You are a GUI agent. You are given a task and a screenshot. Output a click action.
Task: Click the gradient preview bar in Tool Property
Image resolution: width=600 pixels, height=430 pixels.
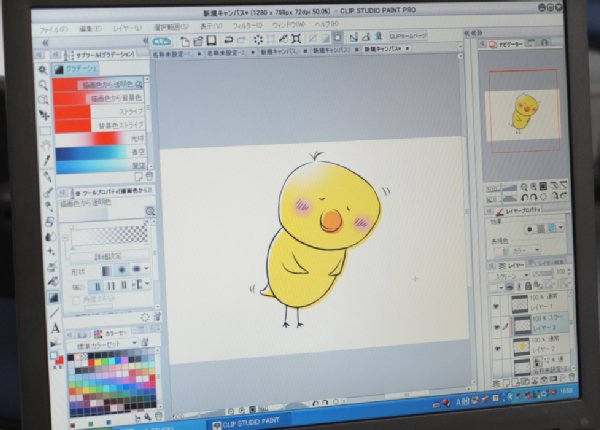(x=110, y=234)
